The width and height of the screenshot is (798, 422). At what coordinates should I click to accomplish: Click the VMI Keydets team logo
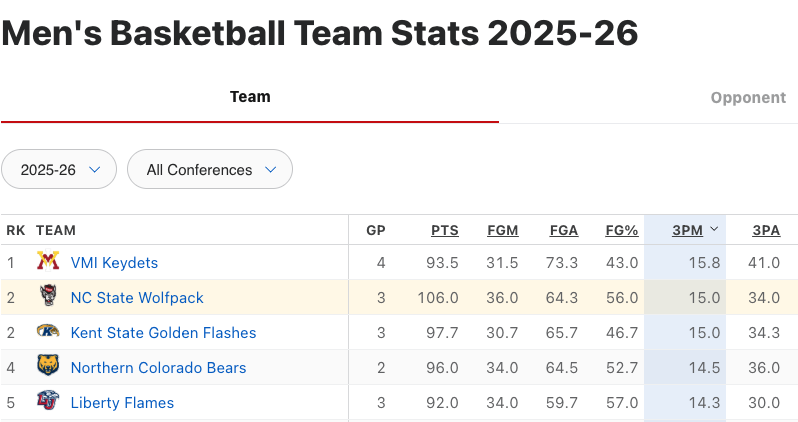pyautogui.click(x=48, y=263)
